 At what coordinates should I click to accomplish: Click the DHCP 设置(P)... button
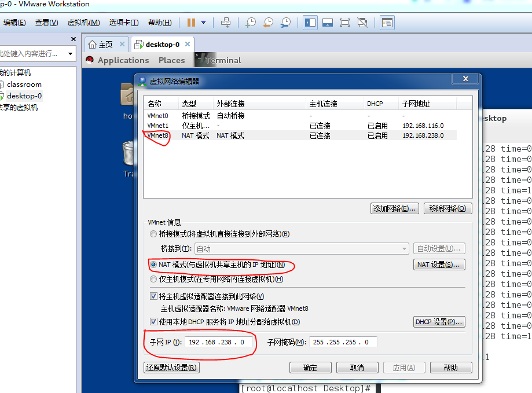pyautogui.click(x=439, y=322)
